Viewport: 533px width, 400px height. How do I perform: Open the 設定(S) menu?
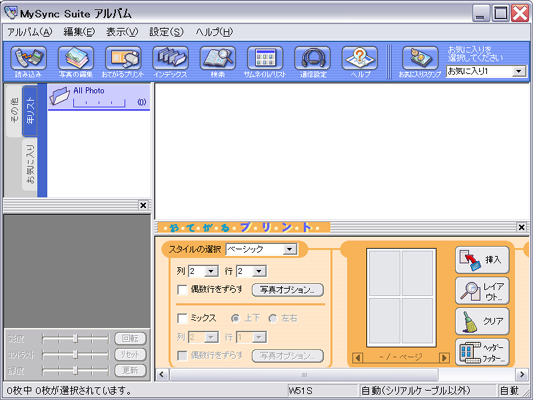pos(166,32)
